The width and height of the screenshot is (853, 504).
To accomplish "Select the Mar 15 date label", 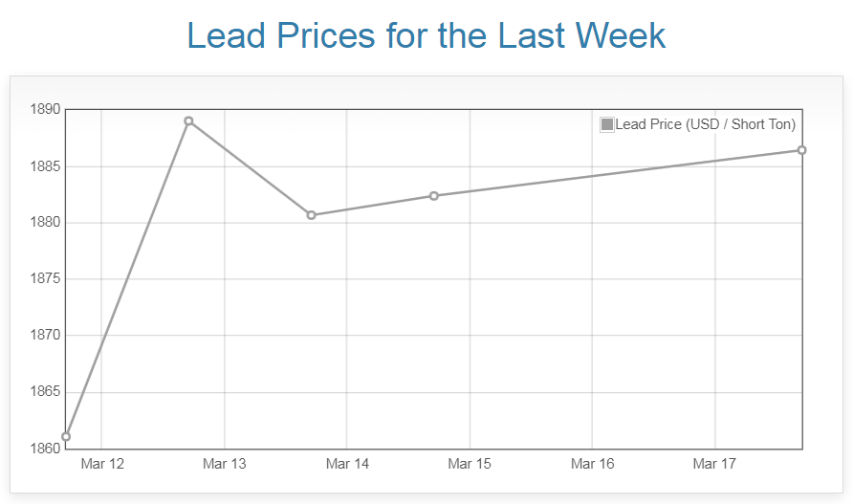I will (470, 464).
